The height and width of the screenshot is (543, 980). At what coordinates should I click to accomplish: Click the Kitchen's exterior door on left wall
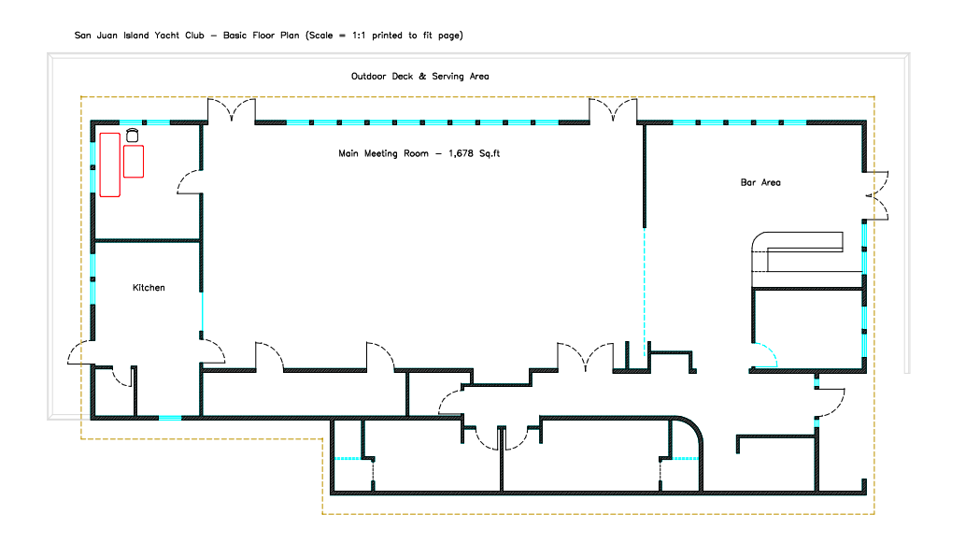(78, 353)
